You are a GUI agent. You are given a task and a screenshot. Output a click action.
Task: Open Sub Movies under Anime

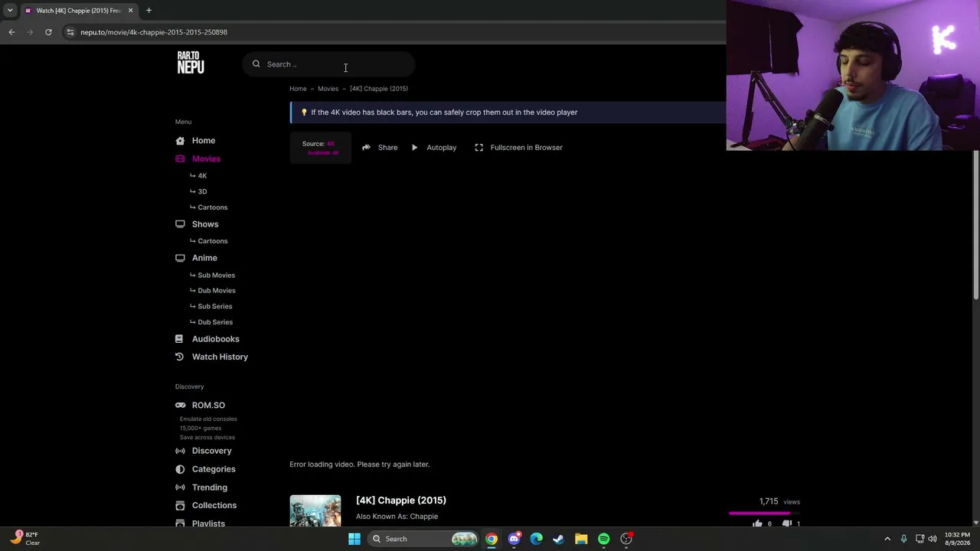[217, 275]
